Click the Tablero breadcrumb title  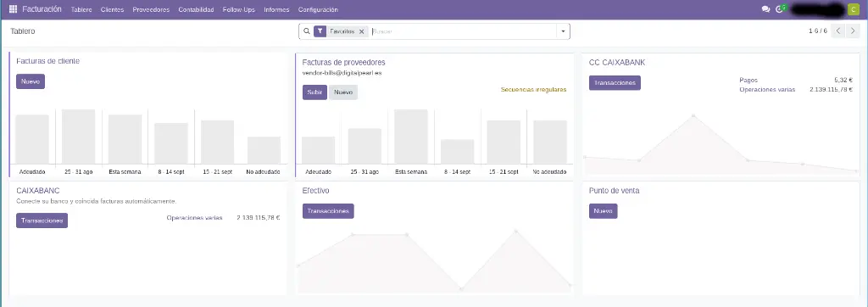click(x=23, y=31)
